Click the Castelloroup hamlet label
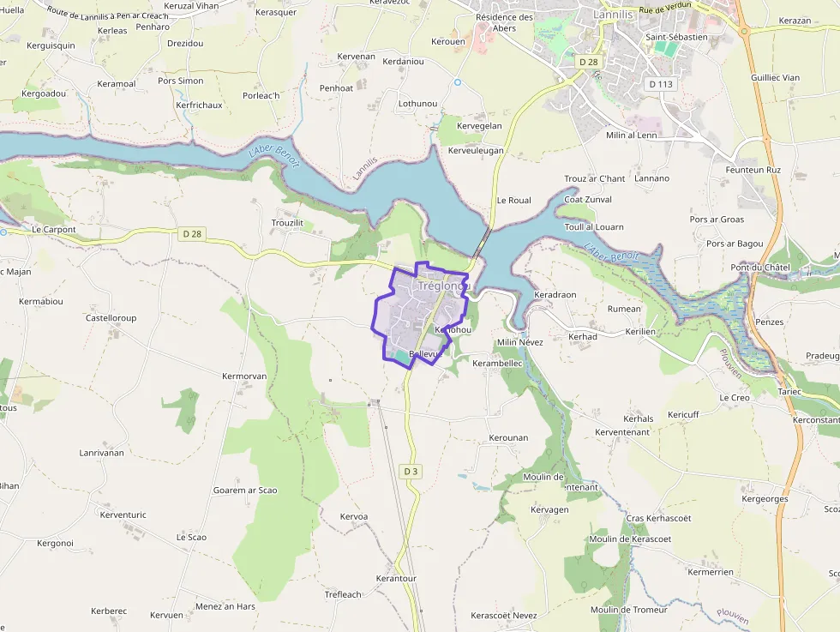 pos(111,318)
